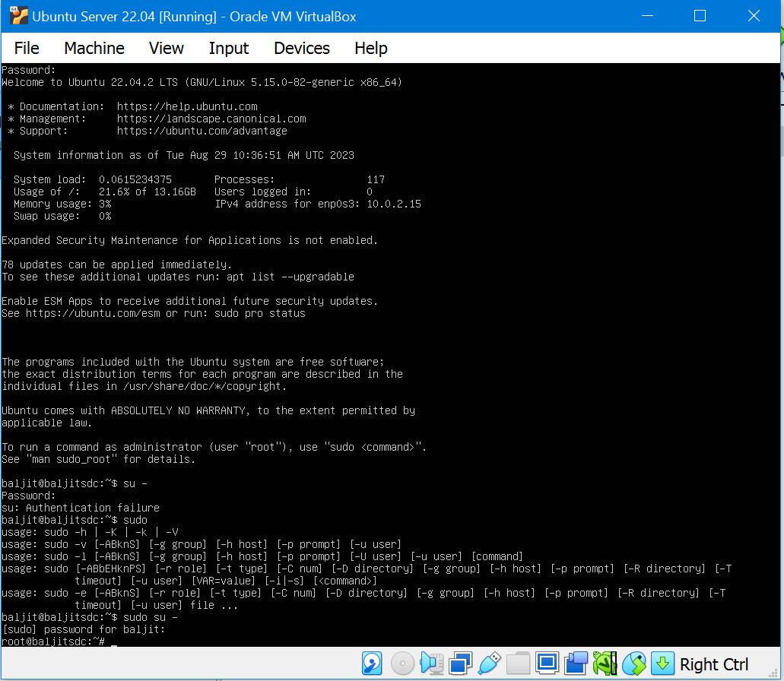Maximize the VirtualBox window

pos(700,16)
